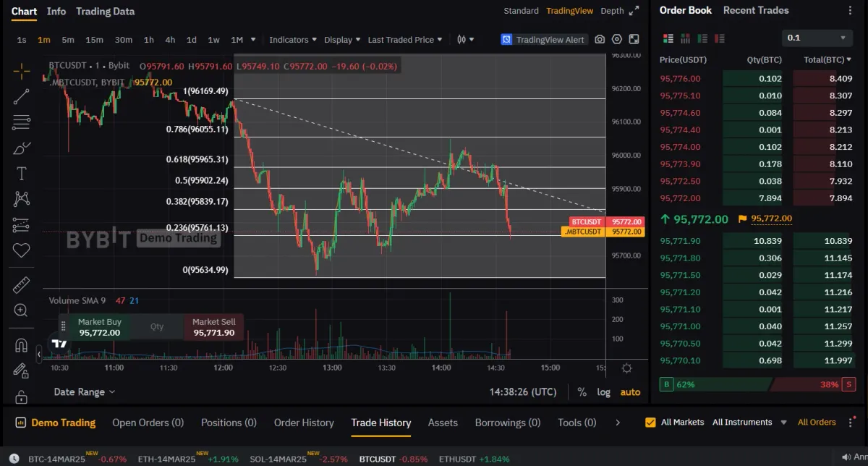Viewport: 868px width, 466px height.
Task: Open the Indicators dropdown
Action: coord(292,40)
